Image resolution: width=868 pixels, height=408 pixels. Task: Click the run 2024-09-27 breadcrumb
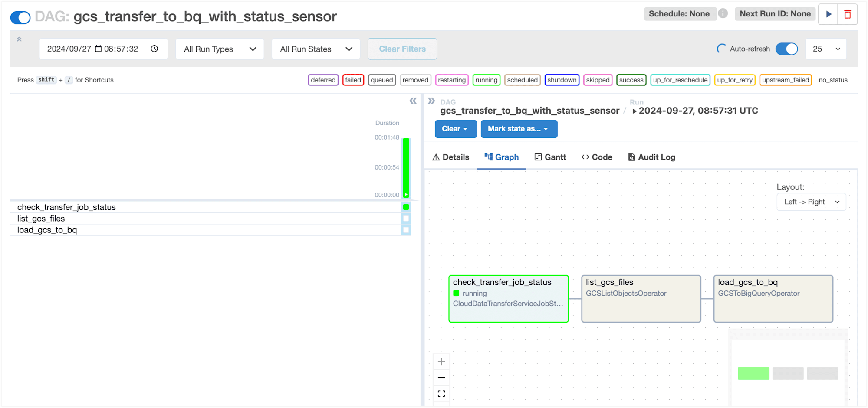(695, 111)
